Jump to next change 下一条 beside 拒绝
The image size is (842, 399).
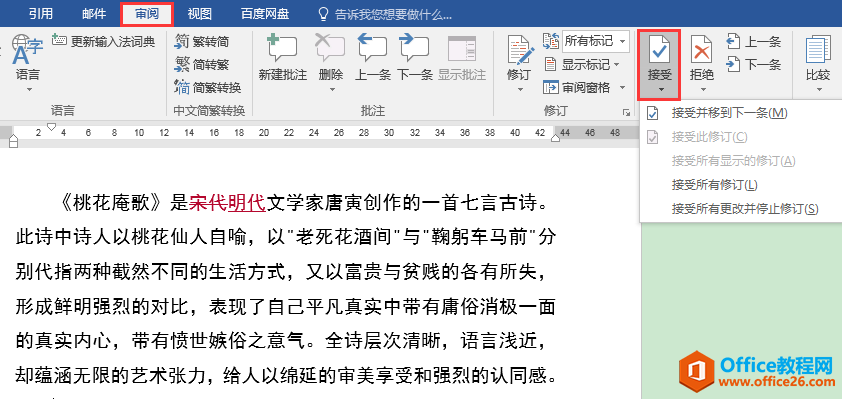pos(753,64)
